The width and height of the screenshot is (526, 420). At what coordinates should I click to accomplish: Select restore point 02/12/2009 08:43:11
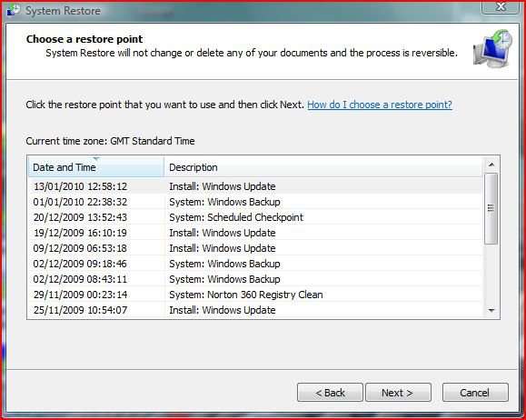click(255, 279)
